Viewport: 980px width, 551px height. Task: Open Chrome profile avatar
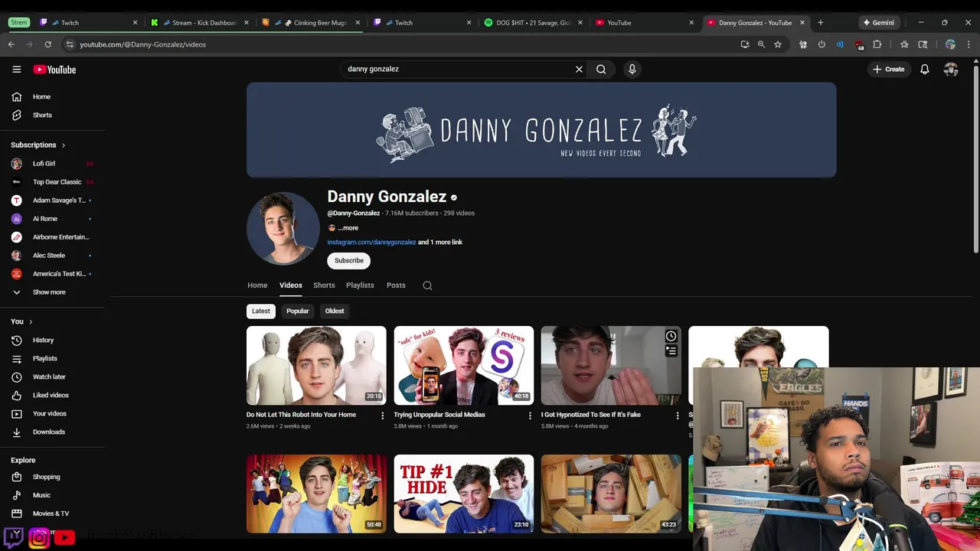pos(950,44)
